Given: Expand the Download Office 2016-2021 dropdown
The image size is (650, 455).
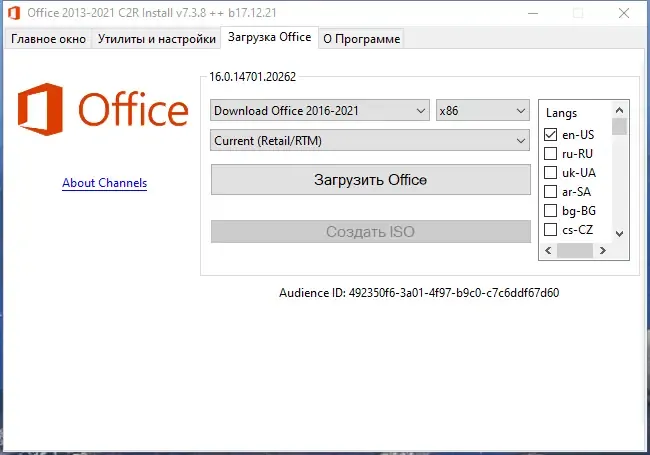Looking at the screenshot, I should tap(320, 111).
